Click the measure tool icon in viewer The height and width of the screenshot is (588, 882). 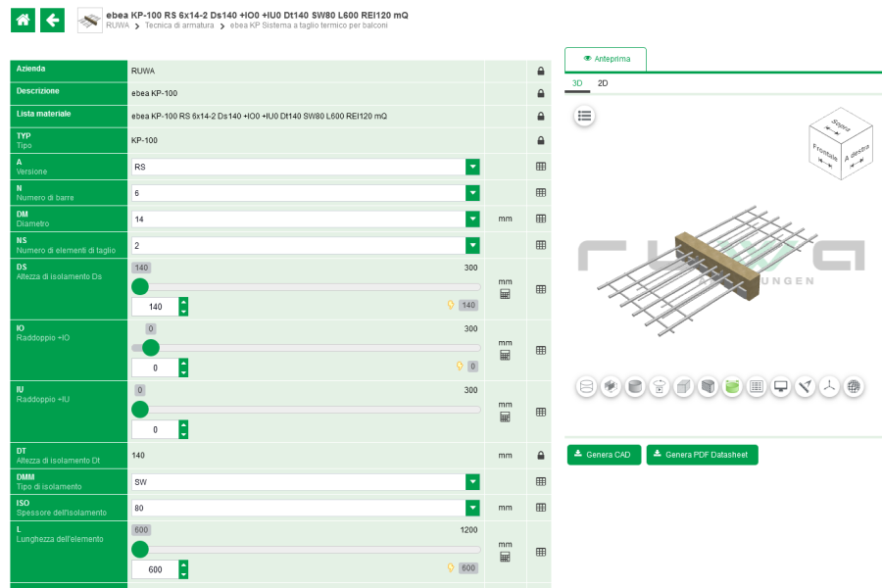(x=805, y=387)
